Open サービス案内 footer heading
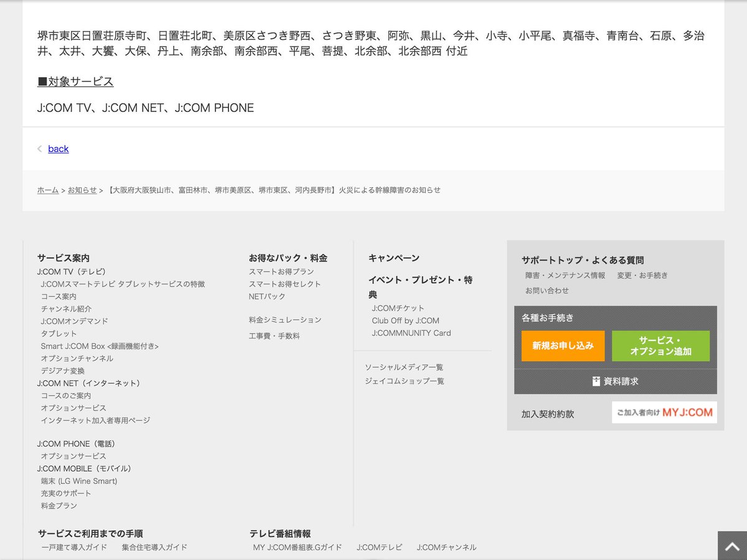Screen dimensions: 747x560 [63, 258]
